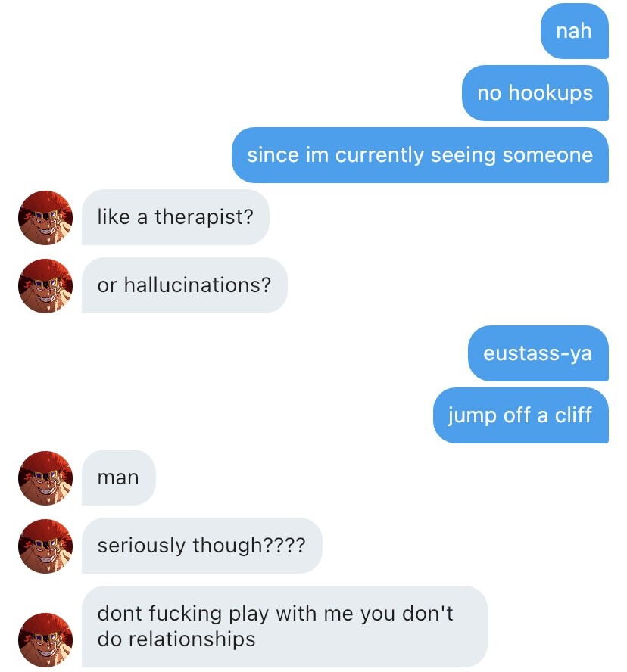
Task: Select the 'jump off a cliff' bubble
Action: [521, 415]
